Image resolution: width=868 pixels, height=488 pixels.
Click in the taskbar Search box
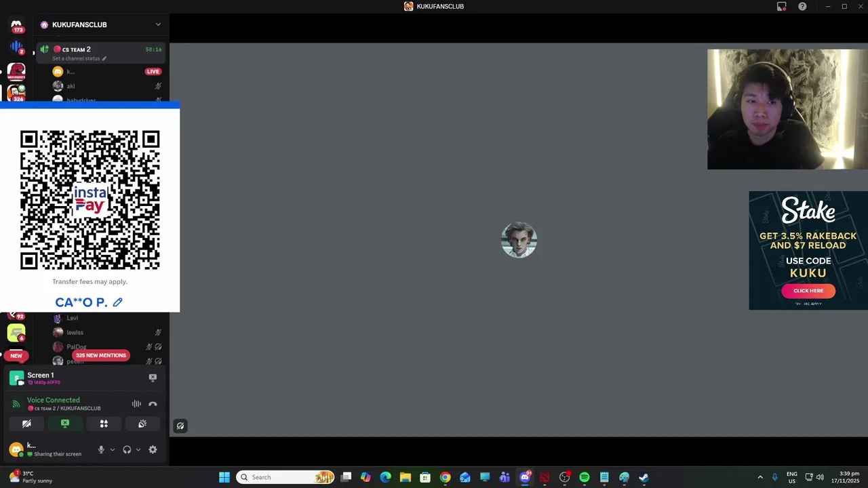[x=285, y=477]
